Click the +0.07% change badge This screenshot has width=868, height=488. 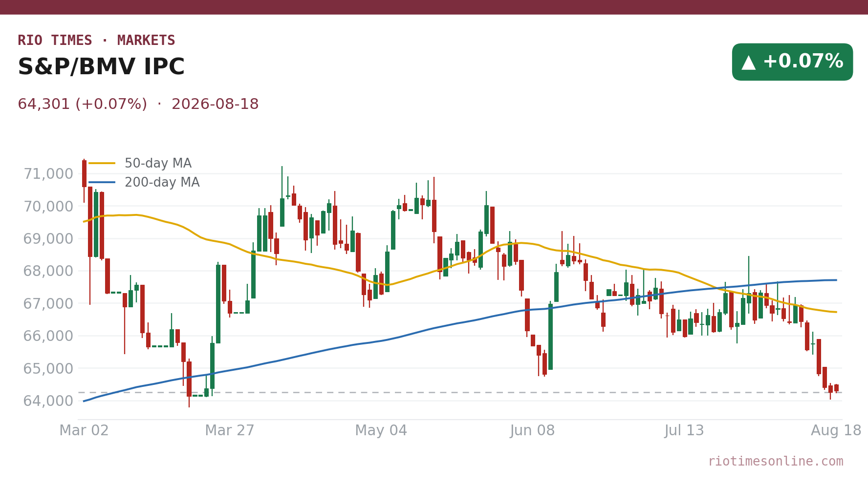click(792, 62)
